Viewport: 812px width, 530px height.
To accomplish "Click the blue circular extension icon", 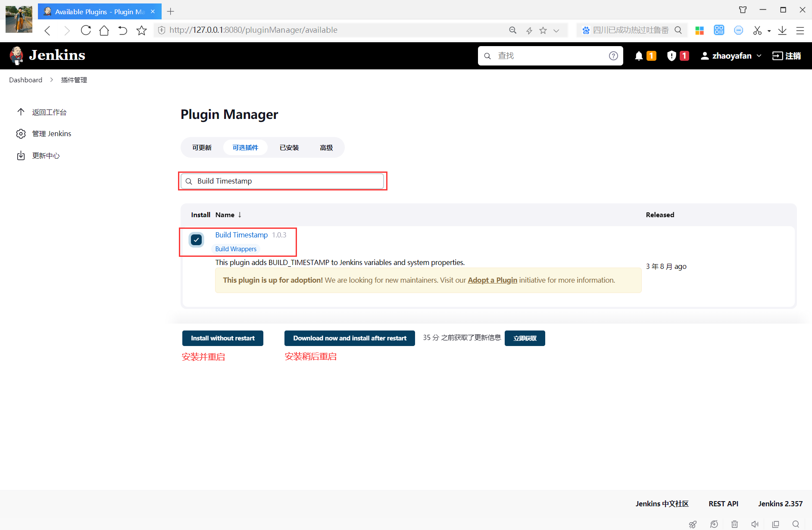I will [x=738, y=30].
